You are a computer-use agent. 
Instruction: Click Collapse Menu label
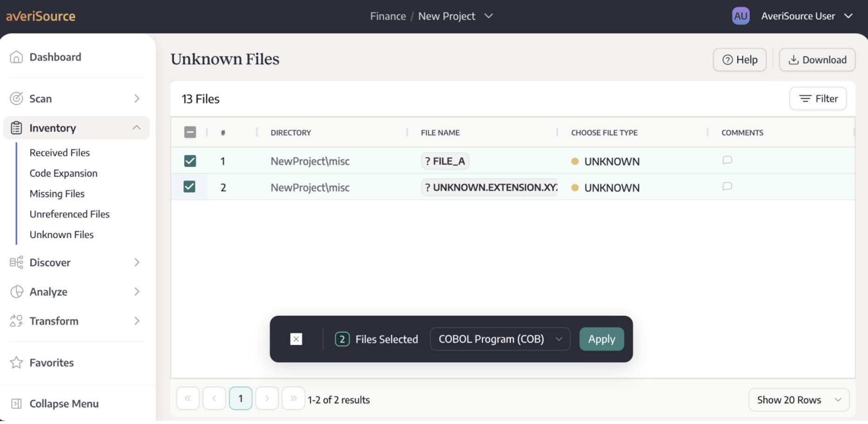click(64, 404)
